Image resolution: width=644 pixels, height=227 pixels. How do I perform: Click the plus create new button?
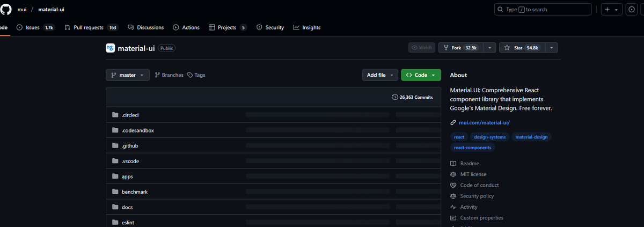pyautogui.click(x=607, y=10)
